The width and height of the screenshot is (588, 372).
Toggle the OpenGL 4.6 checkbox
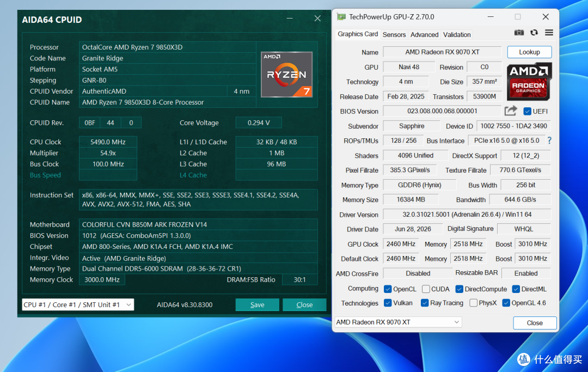[506, 303]
